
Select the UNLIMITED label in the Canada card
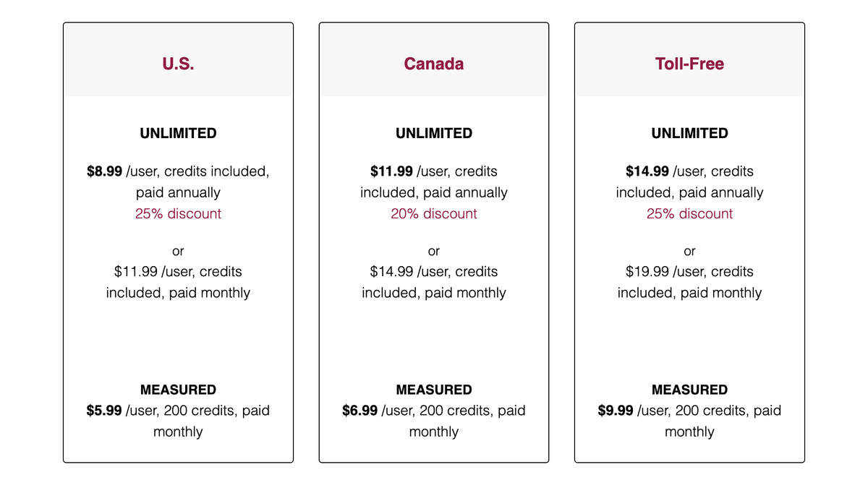(x=433, y=134)
